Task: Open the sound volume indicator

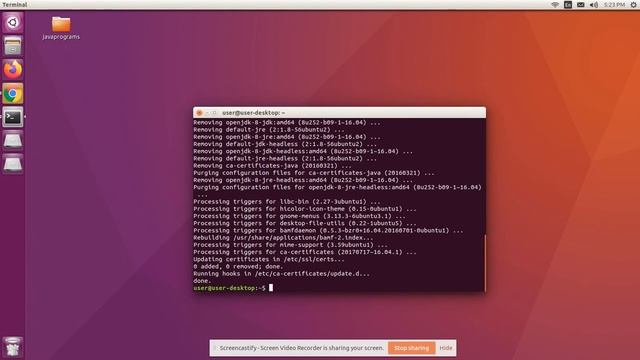Action: (593, 5)
